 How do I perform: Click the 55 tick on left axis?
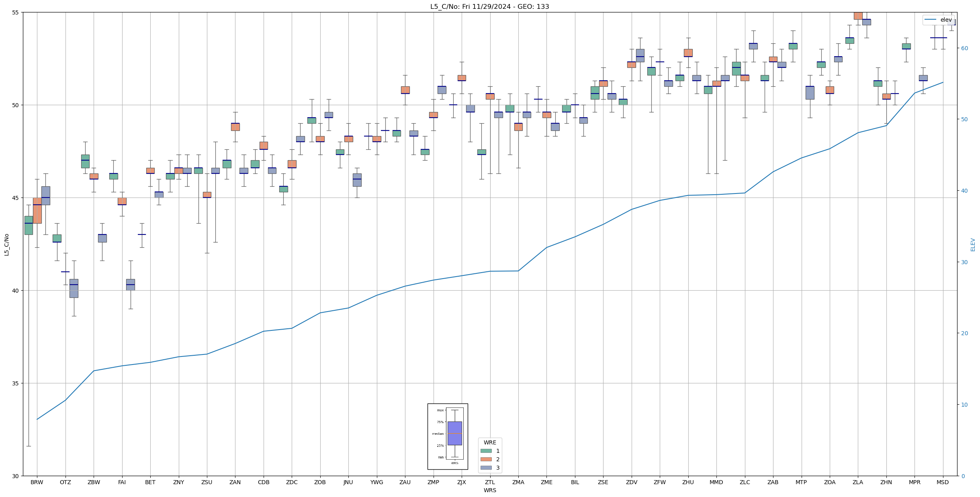(x=16, y=12)
